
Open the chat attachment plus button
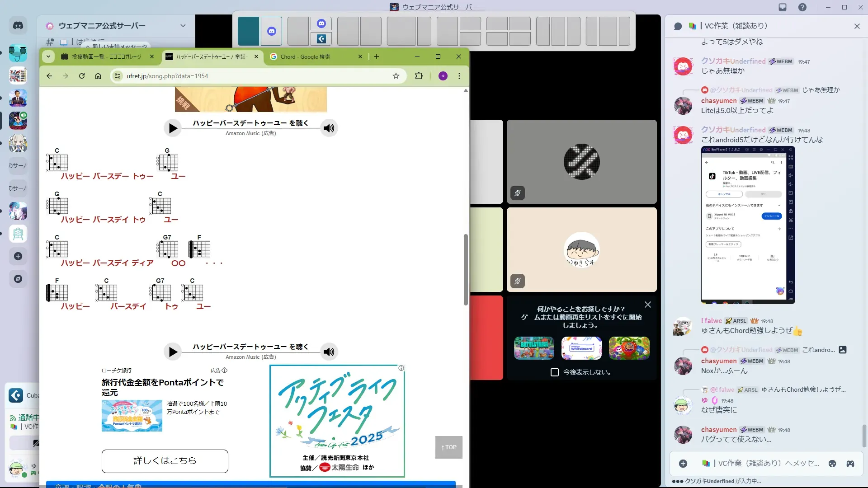(683, 464)
